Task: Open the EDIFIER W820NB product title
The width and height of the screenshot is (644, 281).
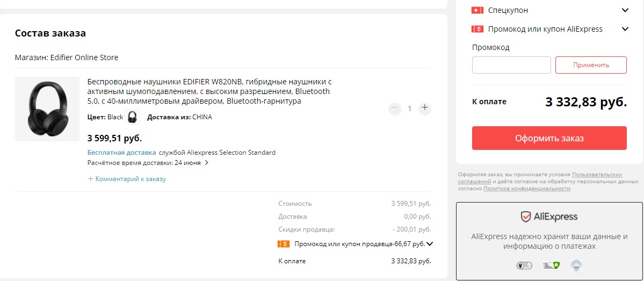Action: tap(209, 91)
